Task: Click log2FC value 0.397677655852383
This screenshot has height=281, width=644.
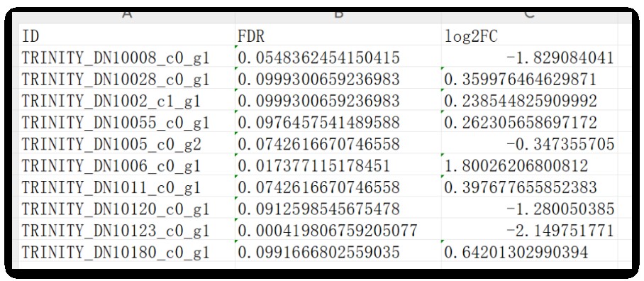Action: pyautogui.click(x=529, y=187)
